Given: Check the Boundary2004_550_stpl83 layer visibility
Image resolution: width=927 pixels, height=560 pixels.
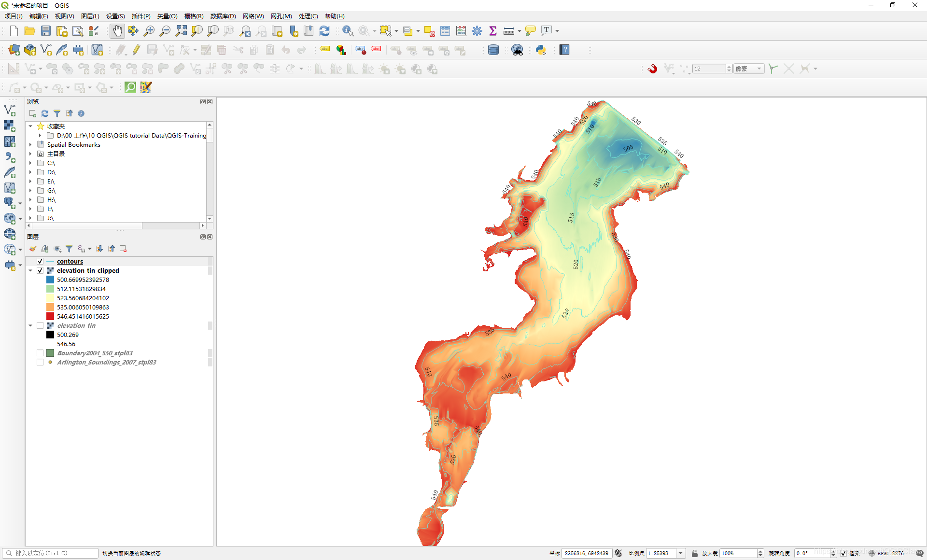Looking at the screenshot, I should [40, 353].
